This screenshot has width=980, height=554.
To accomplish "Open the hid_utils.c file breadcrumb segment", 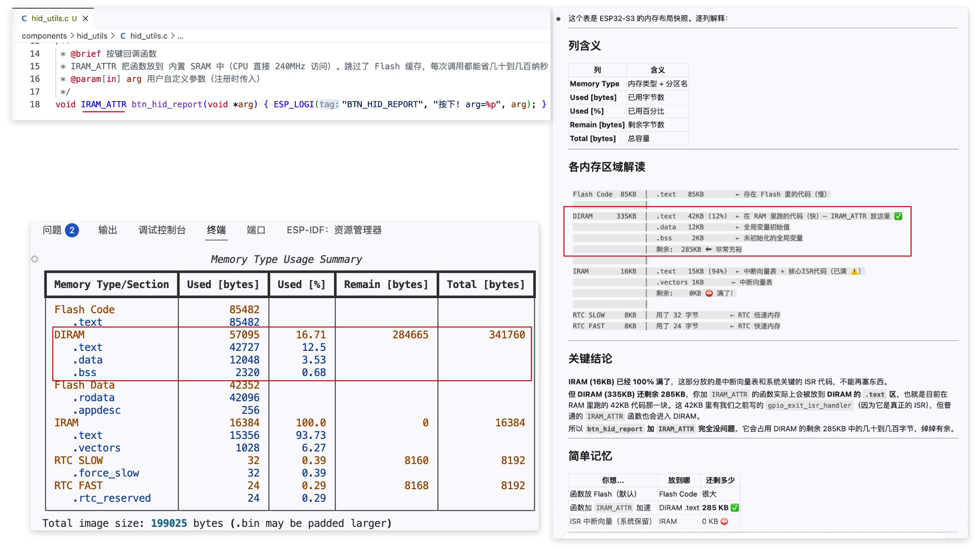I will (x=149, y=36).
